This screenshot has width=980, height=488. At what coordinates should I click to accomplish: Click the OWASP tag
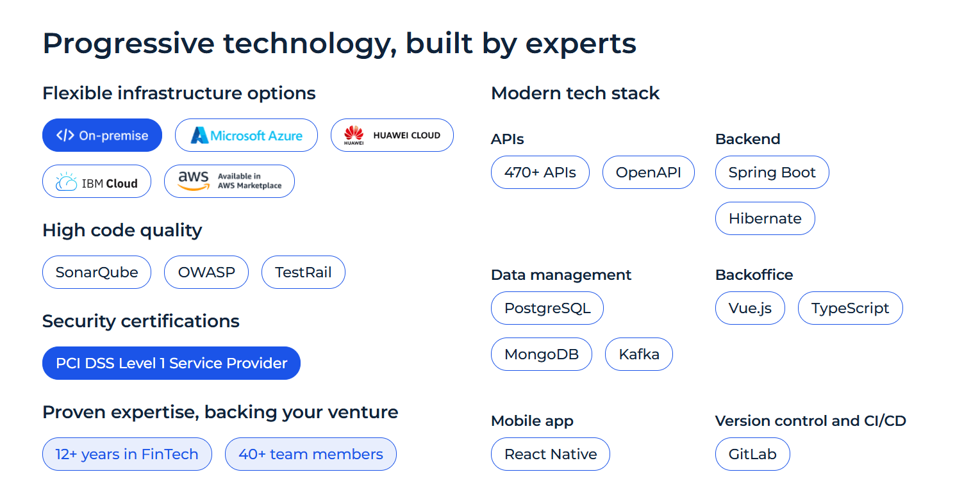(x=206, y=272)
